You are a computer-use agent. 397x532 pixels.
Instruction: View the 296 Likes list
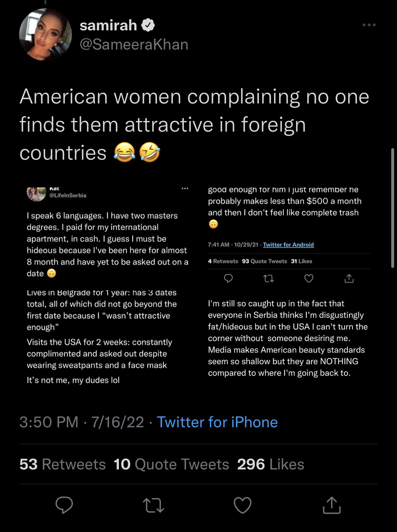270,464
